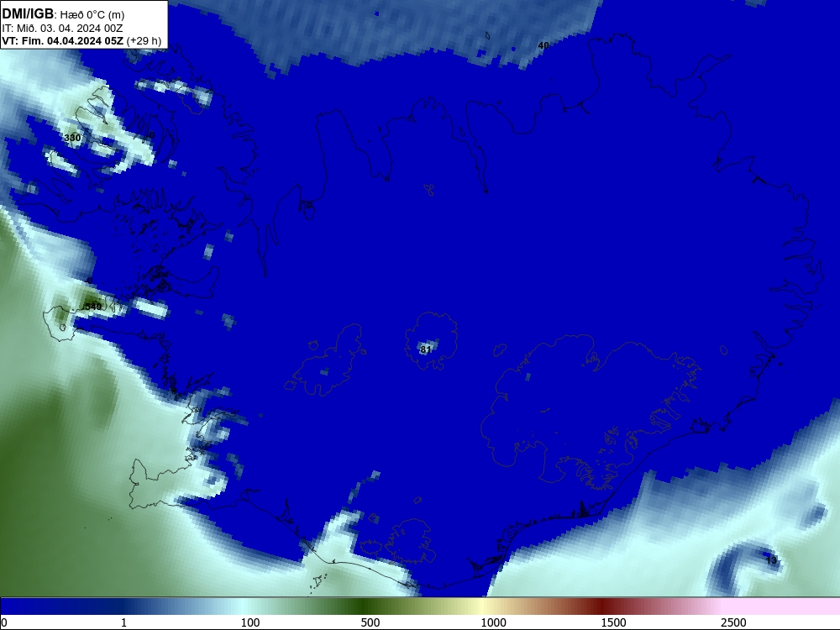
Task: Click the map value label '13'
Action: 771,560
